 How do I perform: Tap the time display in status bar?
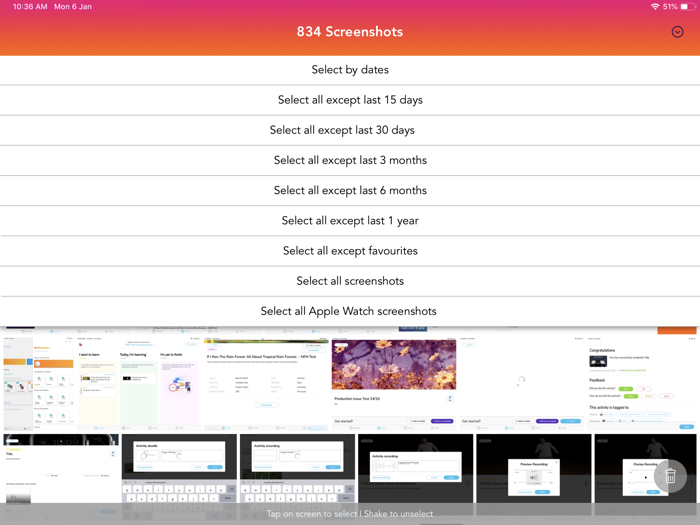(31, 6)
